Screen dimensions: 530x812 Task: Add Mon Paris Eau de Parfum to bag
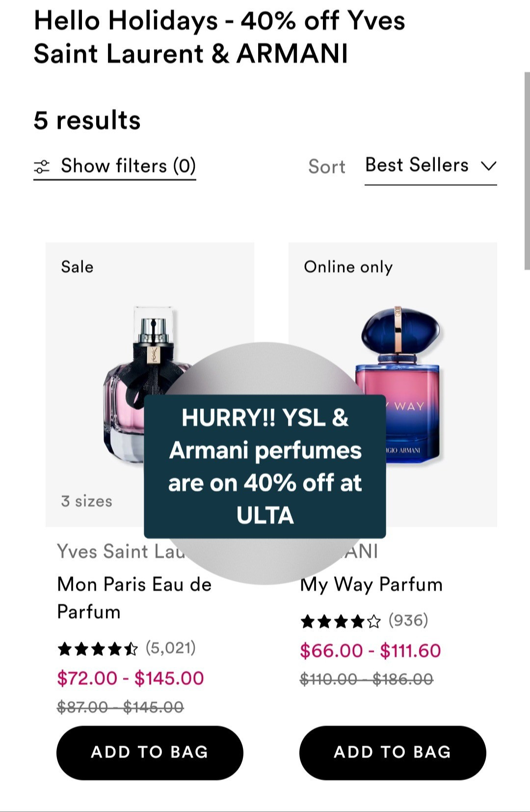click(149, 752)
